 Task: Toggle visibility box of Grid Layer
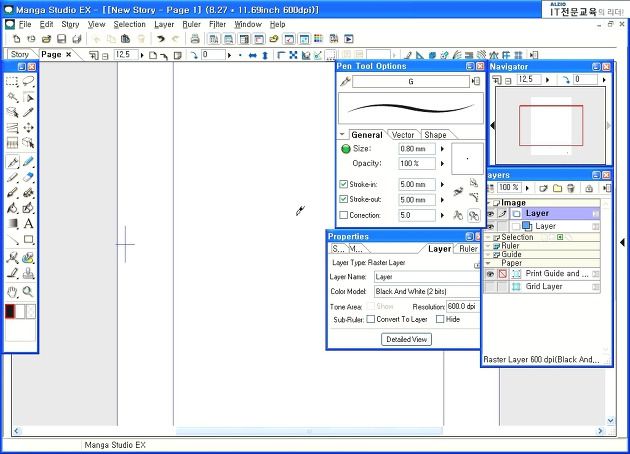pyautogui.click(x=491, y=286)
